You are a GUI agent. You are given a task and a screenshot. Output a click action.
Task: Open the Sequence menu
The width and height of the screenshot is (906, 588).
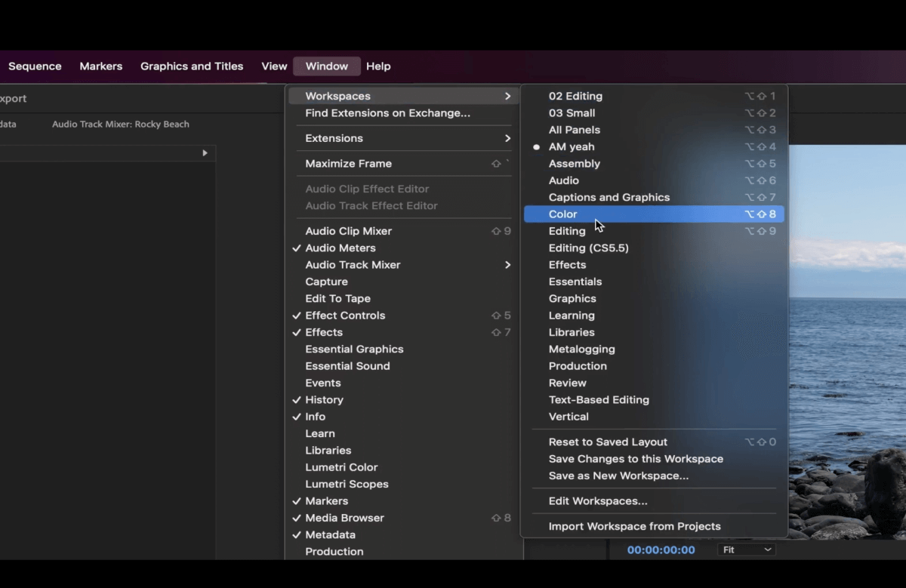[35, 66]
